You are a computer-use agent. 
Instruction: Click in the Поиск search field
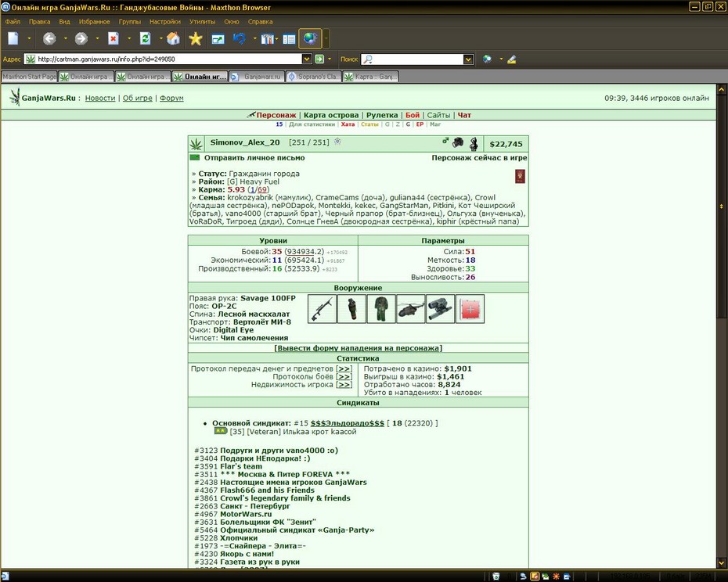click(x=418, y=59)
